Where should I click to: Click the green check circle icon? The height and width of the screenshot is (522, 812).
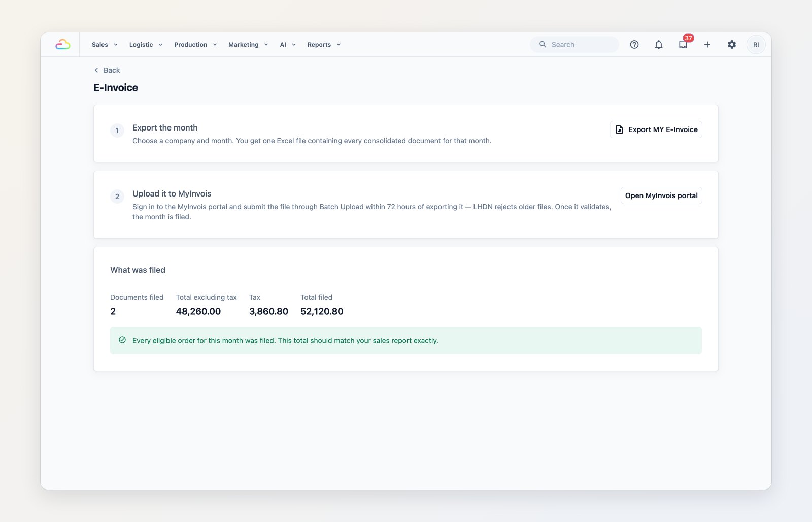coord(122,340)
